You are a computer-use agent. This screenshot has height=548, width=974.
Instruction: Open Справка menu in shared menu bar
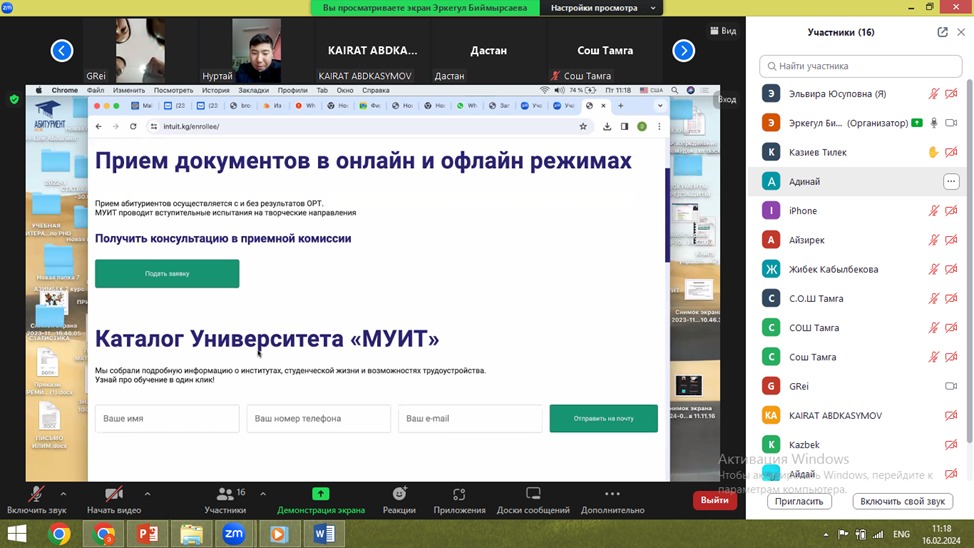coord(376,90)
